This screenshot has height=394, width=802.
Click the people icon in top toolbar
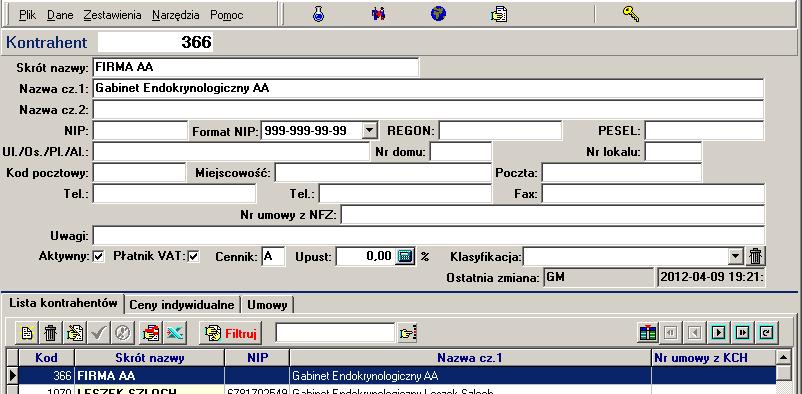[x=378, y=14]
